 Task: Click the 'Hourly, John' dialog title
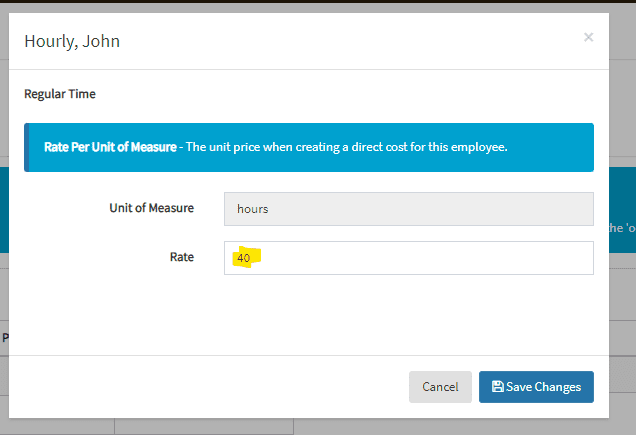(72, 41)
